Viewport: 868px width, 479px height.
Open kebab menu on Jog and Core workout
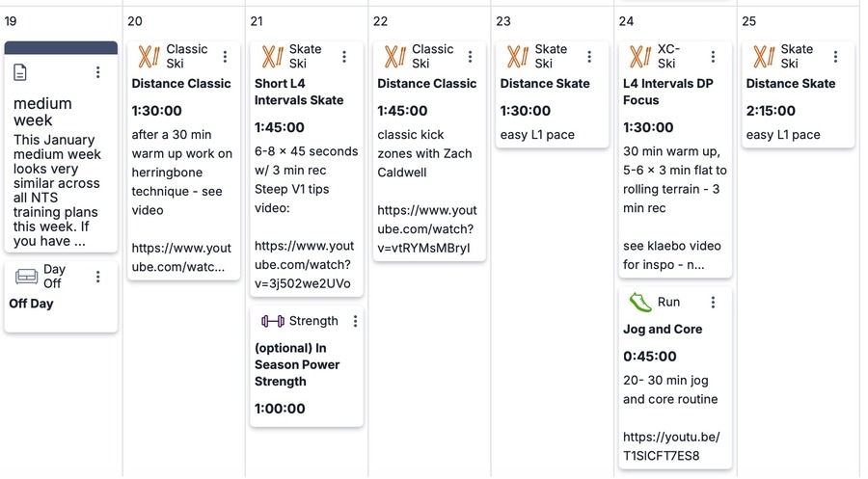tap(713, 302)
